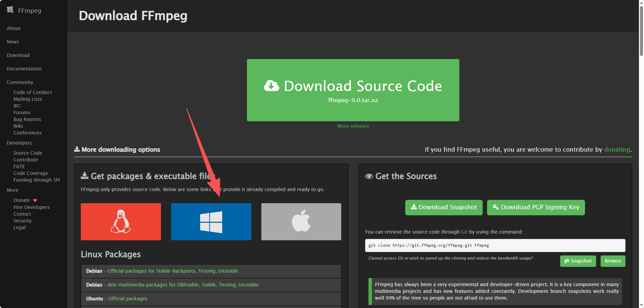
Task: Click the Browse button
Action: tap(613, 261)
